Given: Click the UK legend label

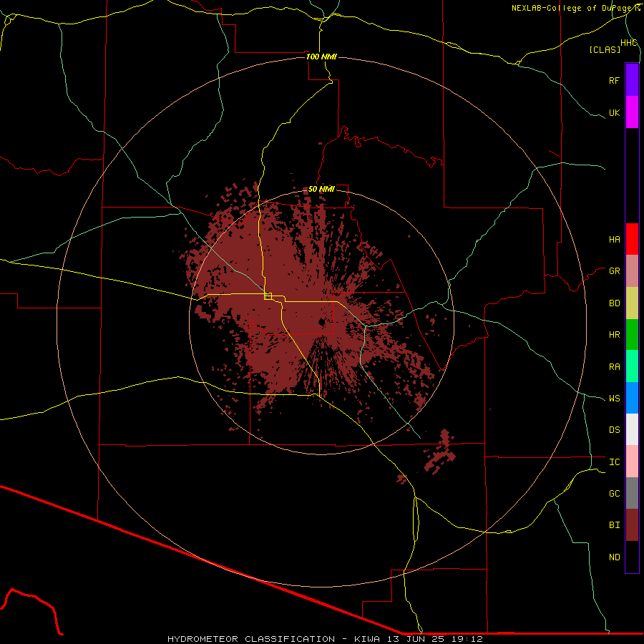Looking at the screenshot, I should tap(614, 112).
